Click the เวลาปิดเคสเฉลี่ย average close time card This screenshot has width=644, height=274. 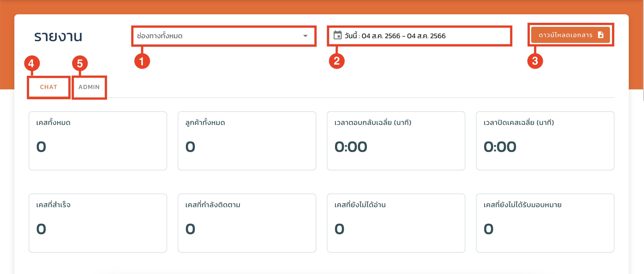click(x=545, y=141)
